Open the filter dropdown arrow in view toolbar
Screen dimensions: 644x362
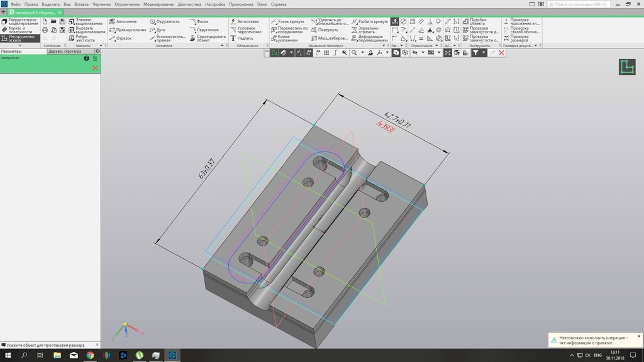pos(484,53)
